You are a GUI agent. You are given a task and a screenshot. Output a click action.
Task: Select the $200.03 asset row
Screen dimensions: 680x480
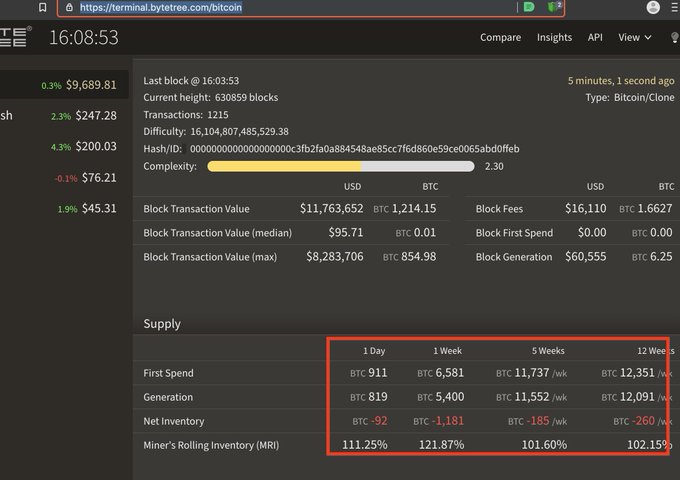[x=64, y=147]
